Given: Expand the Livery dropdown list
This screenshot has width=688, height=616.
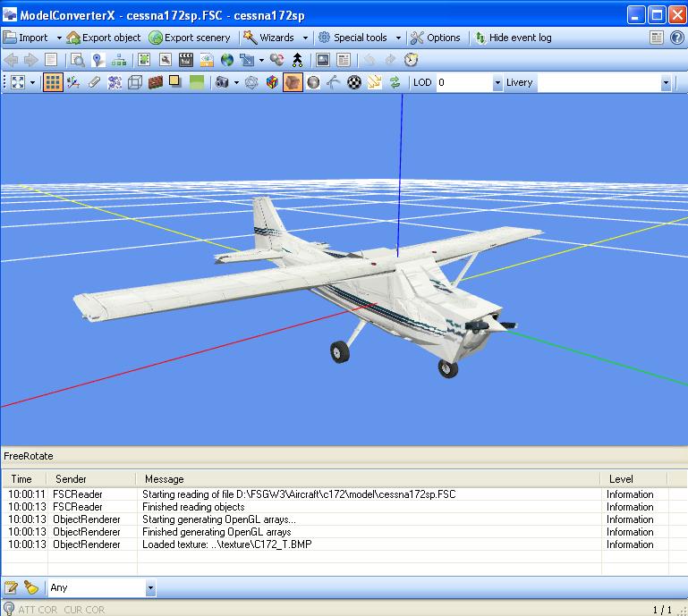Looking at the screenshot, I should (x=665, y=82).
